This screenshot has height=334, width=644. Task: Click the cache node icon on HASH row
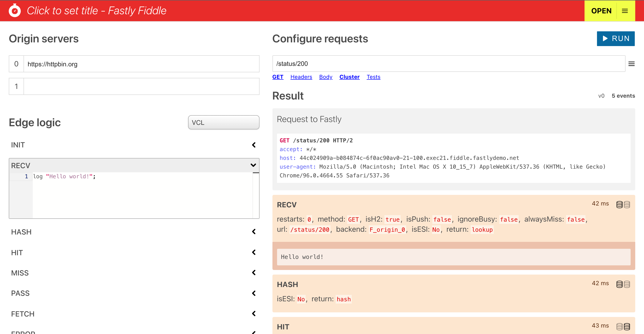pos(619,284)
